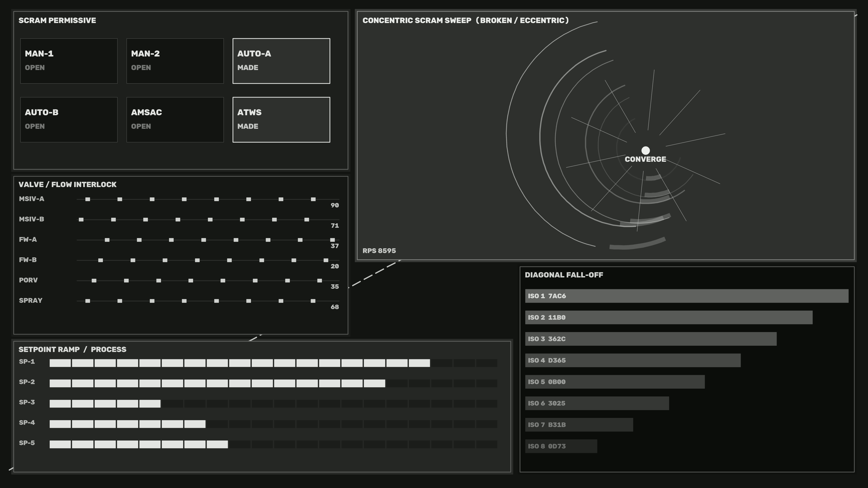Select the FW-B row label
Image resolution: width=868 pixels, height=488 pixels.
tap(28, 260)
